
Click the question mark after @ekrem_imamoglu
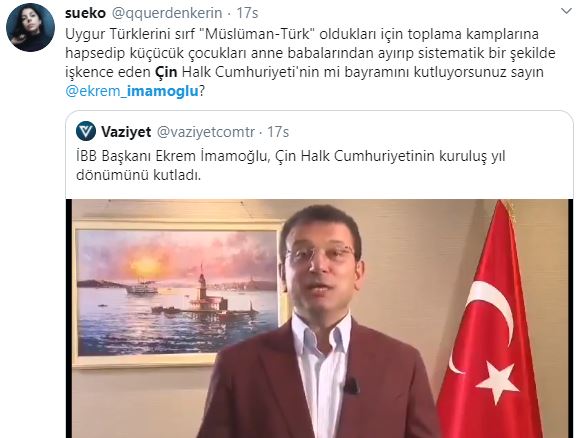202,91
